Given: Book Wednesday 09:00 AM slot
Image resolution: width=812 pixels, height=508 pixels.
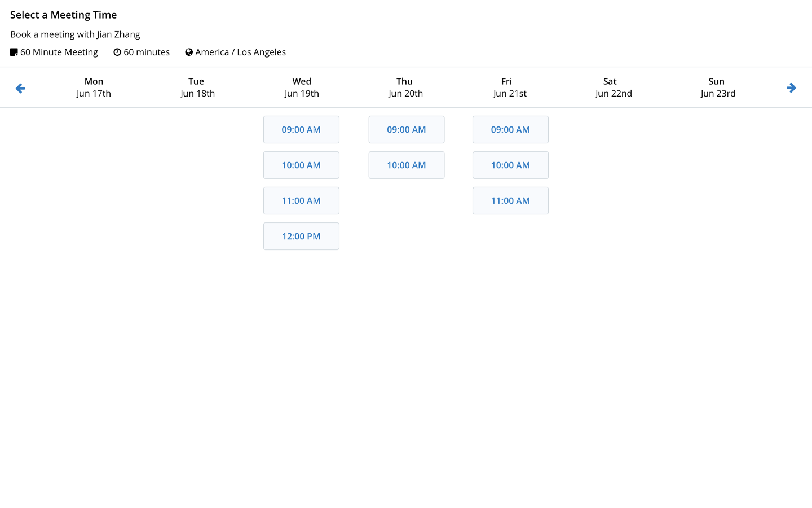Looking at the screenshot, I should click(x=301, y=130).
